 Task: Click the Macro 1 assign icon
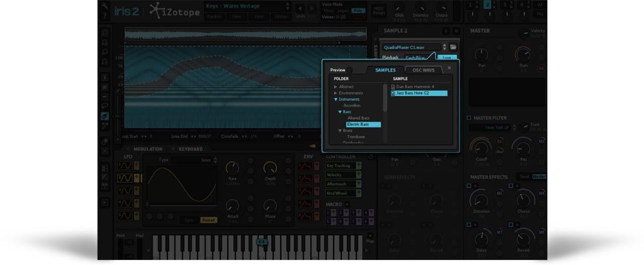(333, 213)
